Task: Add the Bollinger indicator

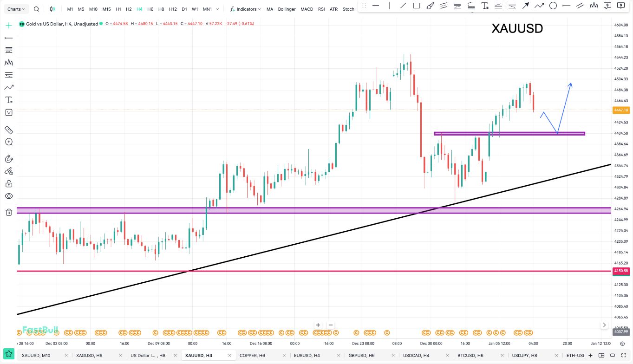Action: pos(287,9)
